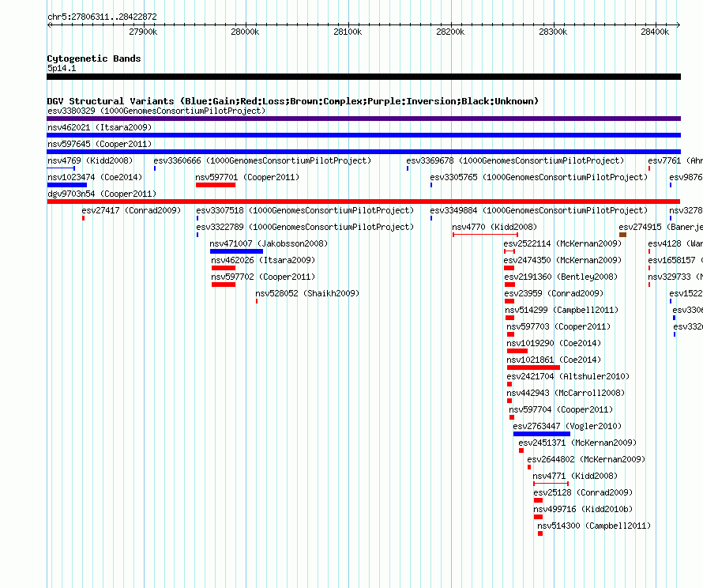This screenshot has width=703, height=588.
Task: Click nsv597702 (Cooper2011) label
Action: click(263, 277)
